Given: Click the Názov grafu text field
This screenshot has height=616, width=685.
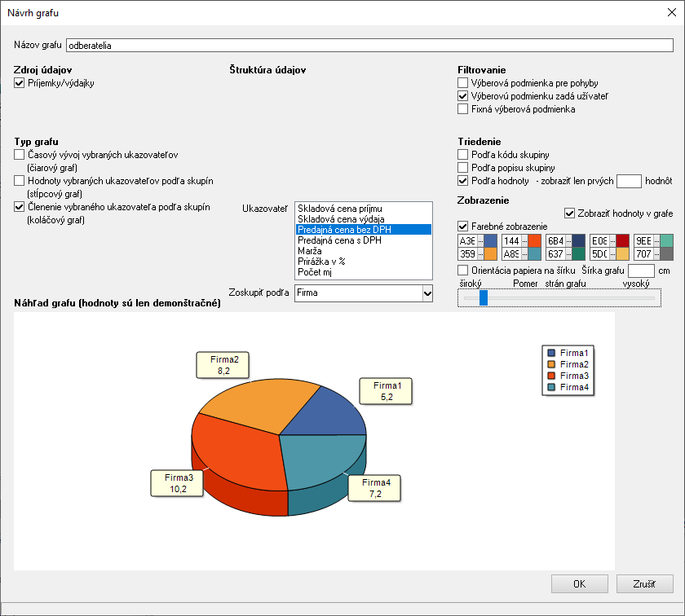Looking at the screenshot, I should point(369,46).
